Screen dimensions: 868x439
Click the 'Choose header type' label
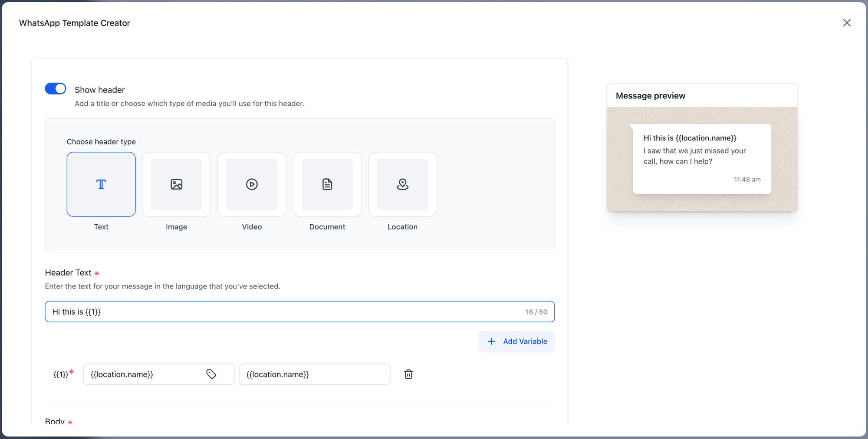click(101, 141)
